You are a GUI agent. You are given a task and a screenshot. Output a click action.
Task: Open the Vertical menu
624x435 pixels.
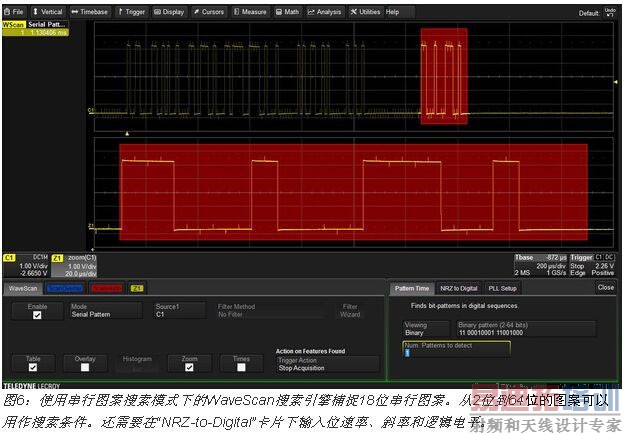[47, 12]
